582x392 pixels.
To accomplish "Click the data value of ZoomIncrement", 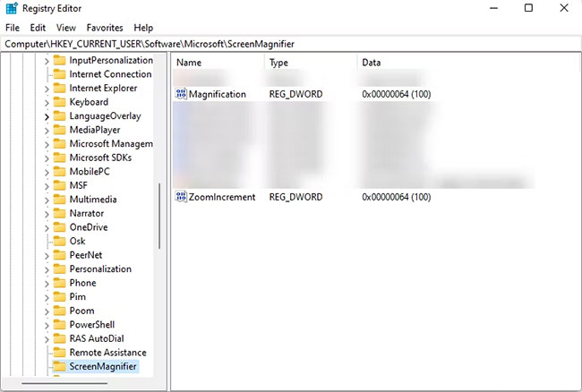I will pos(397,197).
